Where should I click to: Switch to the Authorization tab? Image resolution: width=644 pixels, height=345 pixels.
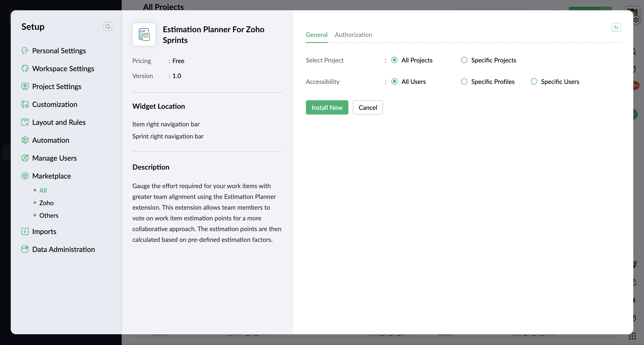353,35
